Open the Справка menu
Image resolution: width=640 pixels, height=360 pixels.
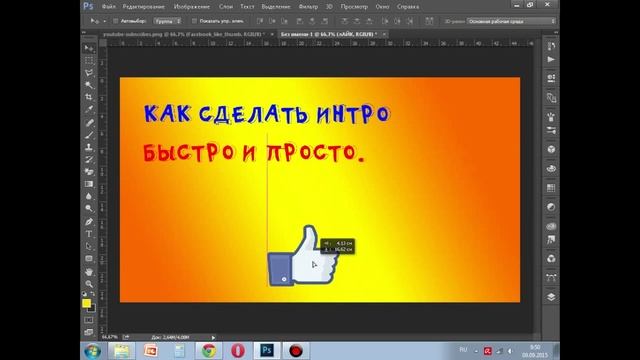(408, 7)
